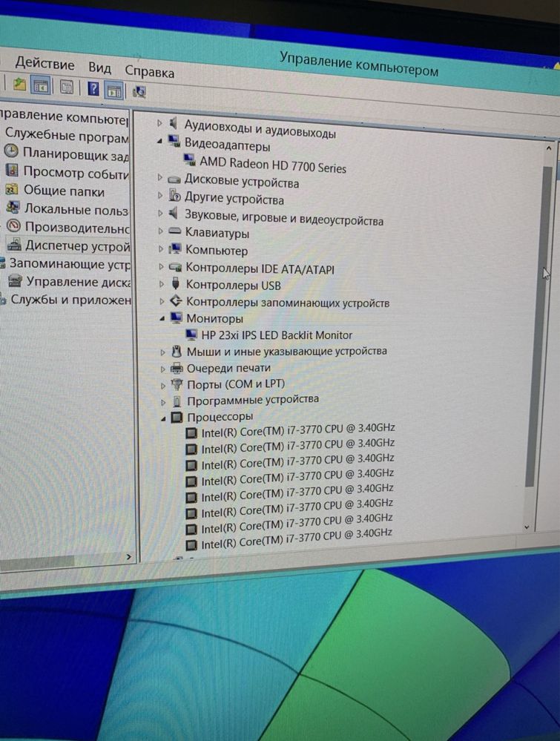This screenshot has width=560, height=741.
Task: Select Диспетчер устройств in the left tree
Action: coord(77,246)
